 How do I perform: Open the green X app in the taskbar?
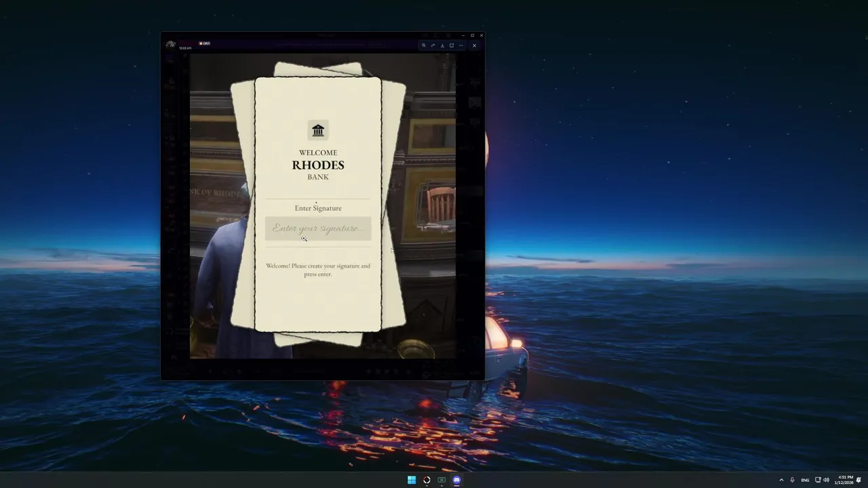pos(441,480)
